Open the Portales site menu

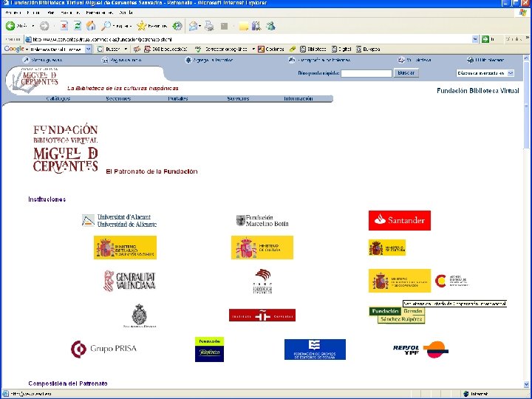click(x=178, y=98)
